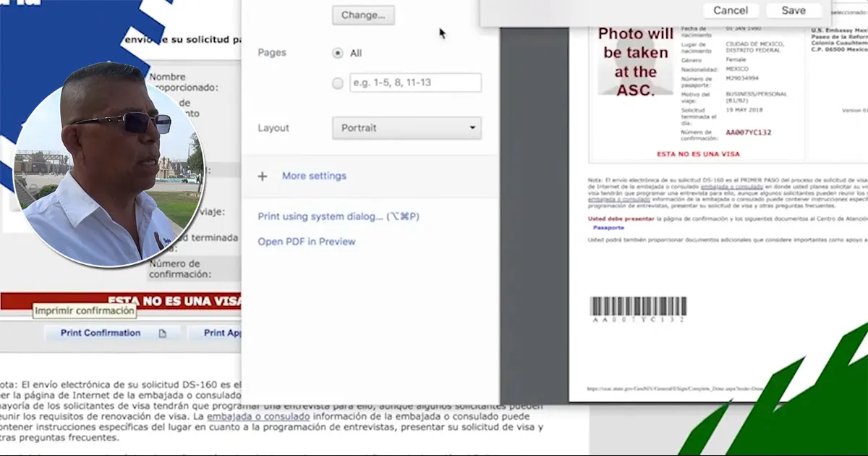
Task: Click the Cancel button in print dialog
Action: pos(731,10)
